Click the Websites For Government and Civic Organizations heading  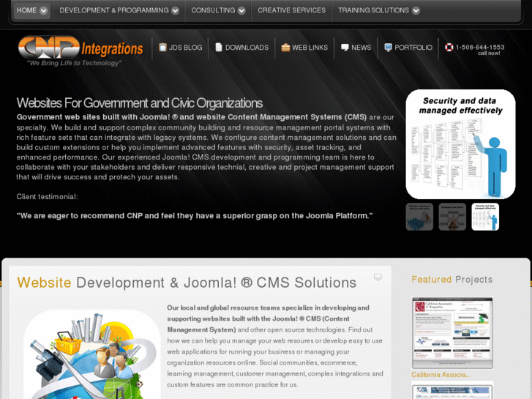pyautogui.click(x=140, y=103)
